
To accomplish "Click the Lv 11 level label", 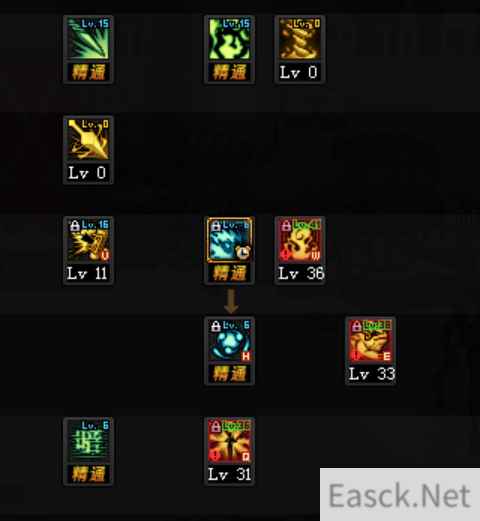I will point(87,273).
